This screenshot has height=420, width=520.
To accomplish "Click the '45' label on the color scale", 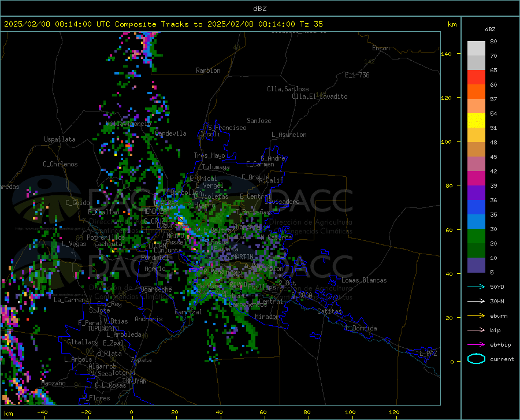I will pyautogui.click(x=493, y=157).
